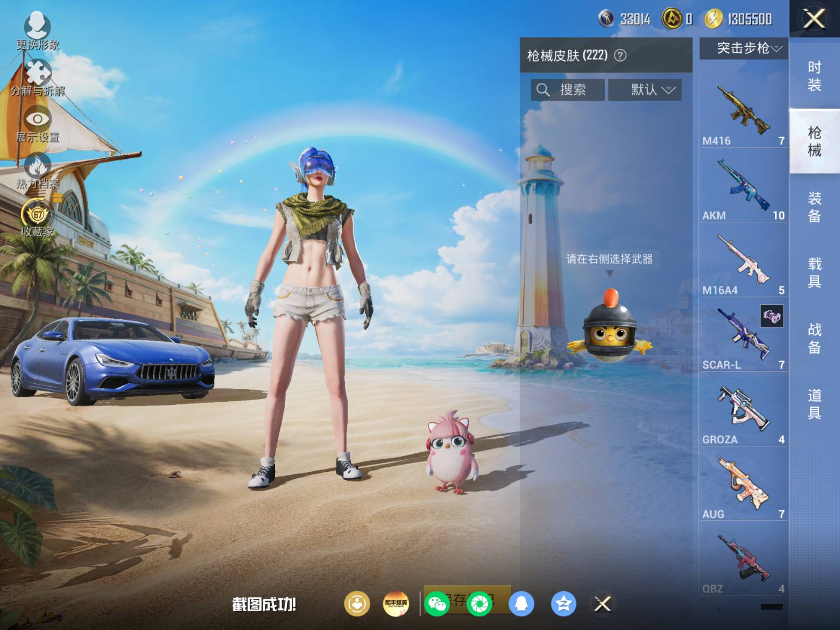Click the 请在右侧选择武器 hint text
This screenshot has height=630, width=840.
click(x=609, y=259)
